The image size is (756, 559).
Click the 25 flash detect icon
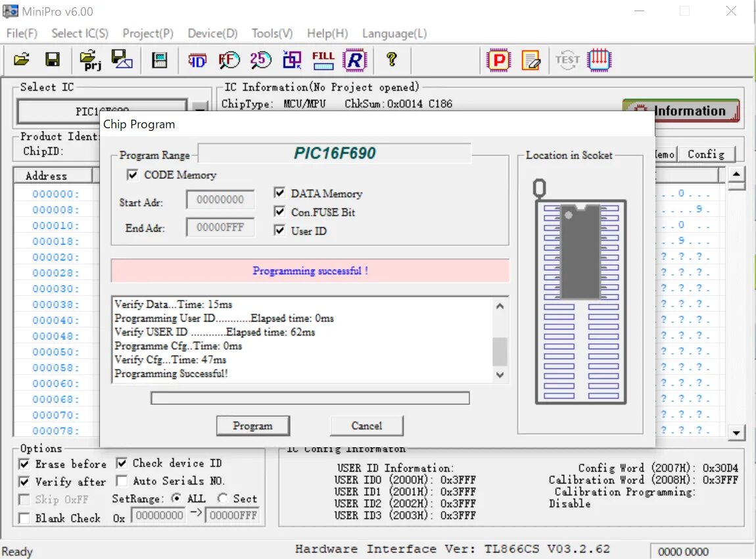[260, 61]
